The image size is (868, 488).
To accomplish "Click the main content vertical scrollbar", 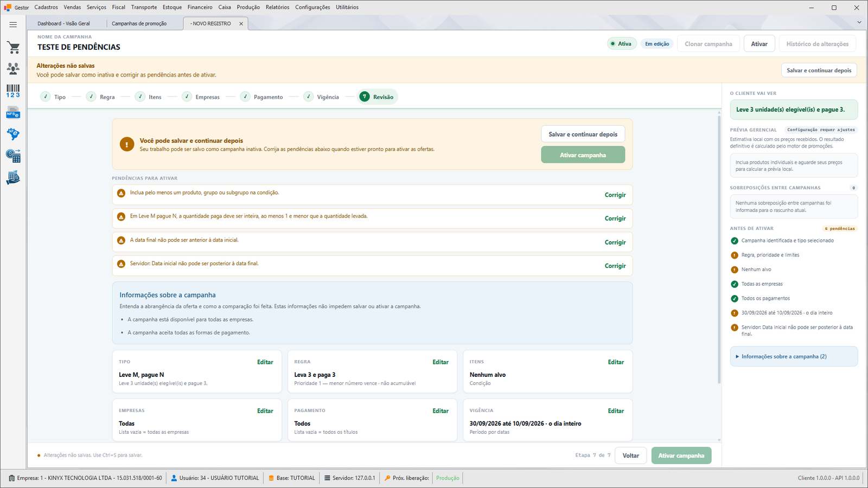I will [x=719, y=249].
